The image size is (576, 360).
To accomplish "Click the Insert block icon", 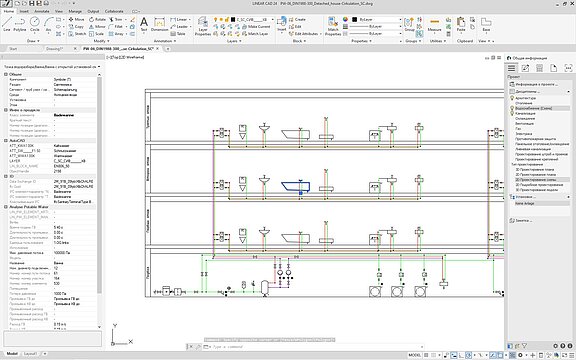I will point(282,24).
